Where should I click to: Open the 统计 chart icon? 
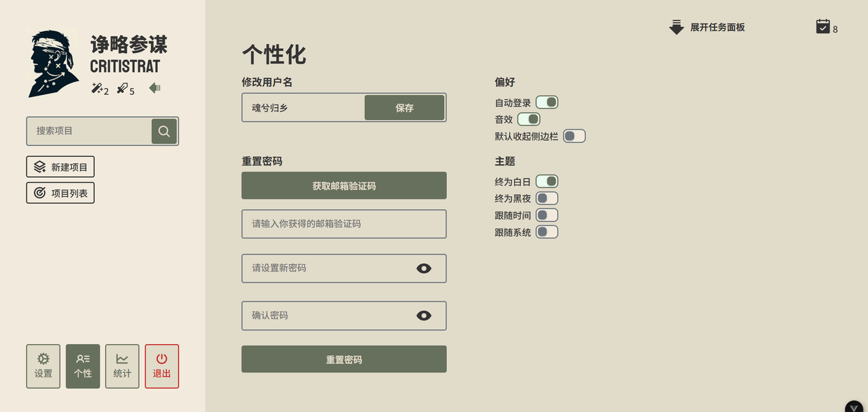pos(122,366)
